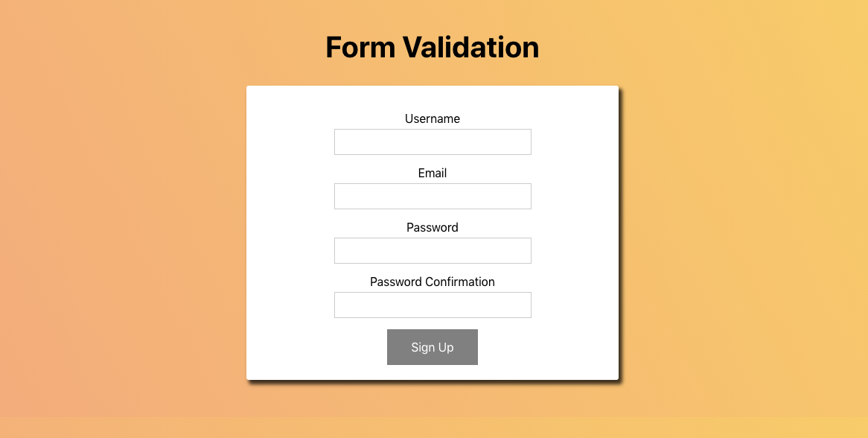Select the Password Confirmation input field
The height and width of the screenshot is (438, 868).
[x=433, y=305]
